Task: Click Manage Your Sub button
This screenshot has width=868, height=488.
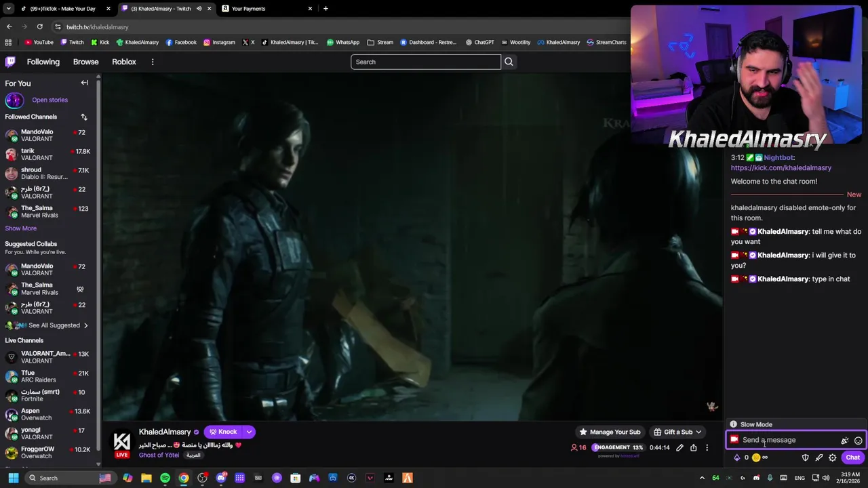Action: point(609,432)
